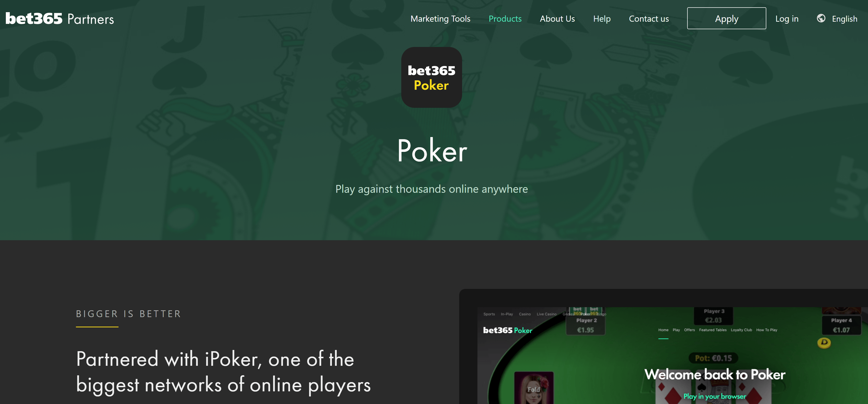Click the yellow dealer button chip
868x404 pixels.
[824, 342]
